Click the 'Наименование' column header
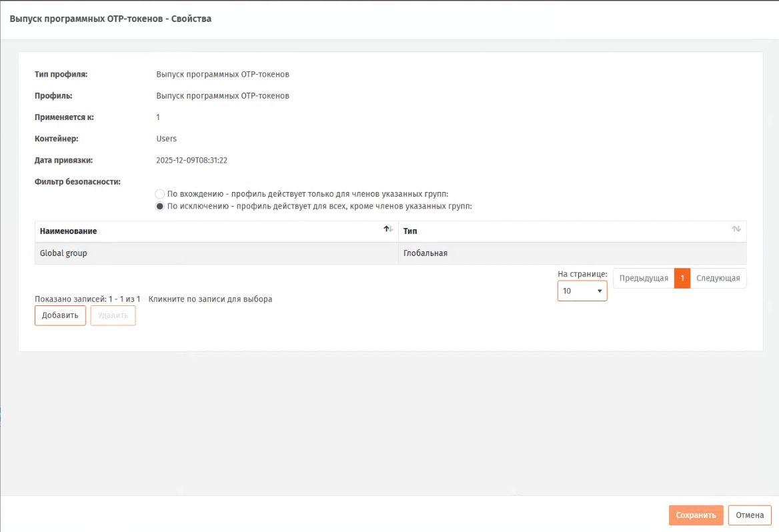Viewport: 779px width, 532px height. pos(69,231)
